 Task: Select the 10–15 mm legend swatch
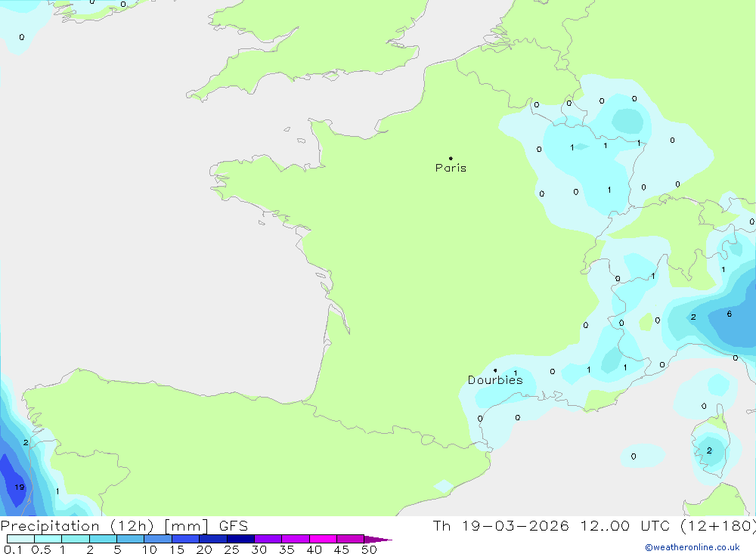point(158,539)
